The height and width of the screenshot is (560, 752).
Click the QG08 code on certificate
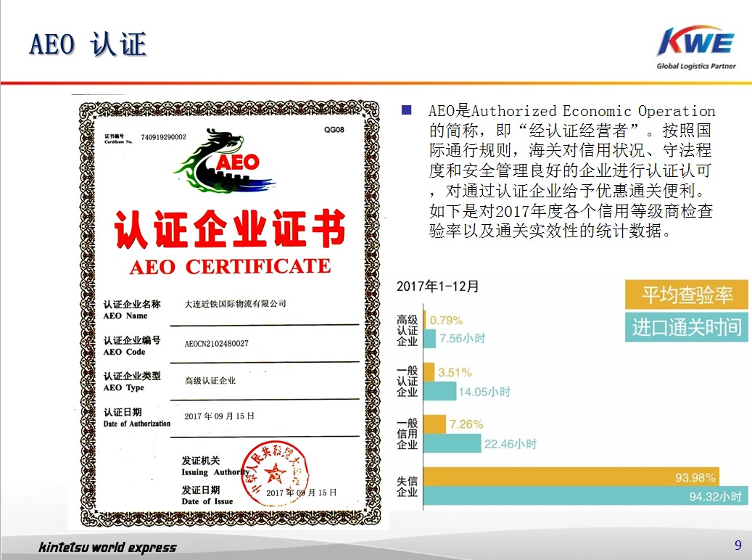[x=334, y=130]
